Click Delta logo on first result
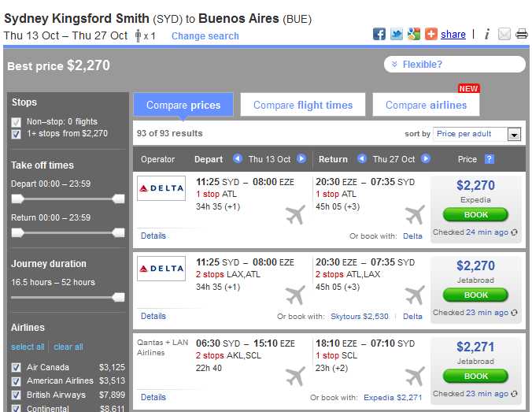Image resolution: width=532 pixels, height=412 pixels. click(161, 188)
